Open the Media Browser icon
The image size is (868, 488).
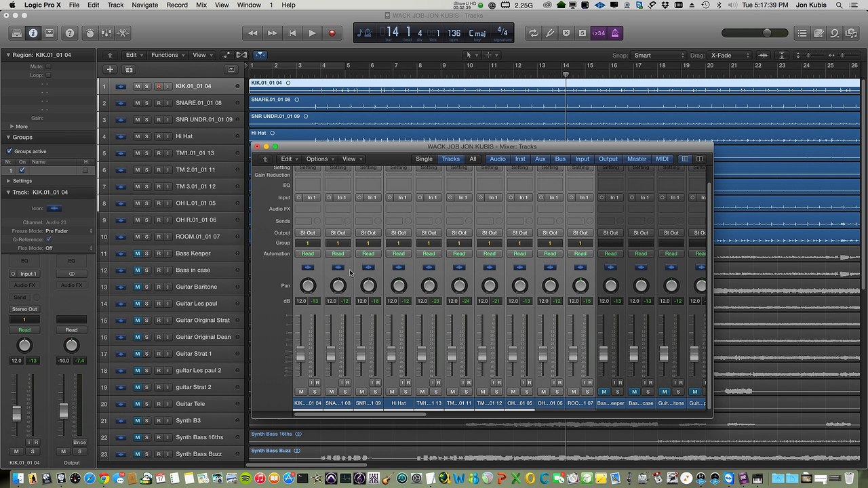pos(851,33)
